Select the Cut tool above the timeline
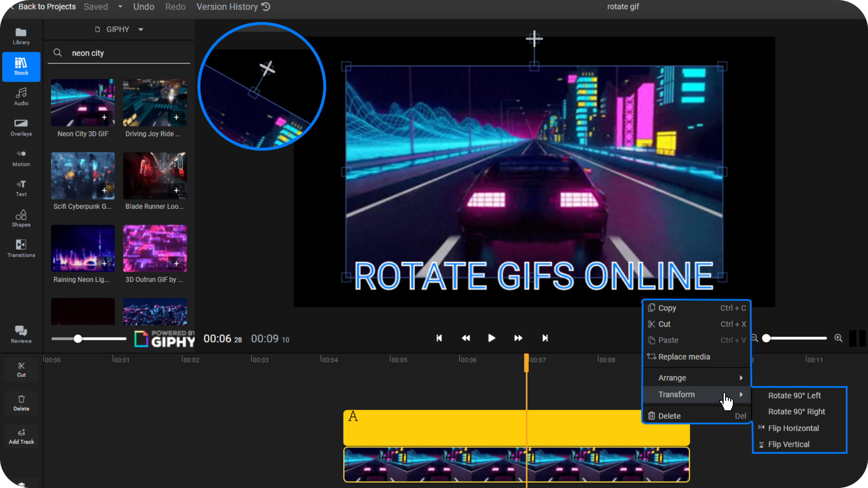 coord(21,369)
